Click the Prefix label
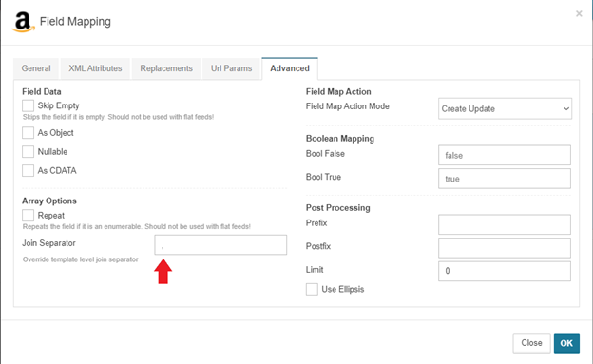The height and width of the screenshot is (364, 593). [x=316, y=222]
